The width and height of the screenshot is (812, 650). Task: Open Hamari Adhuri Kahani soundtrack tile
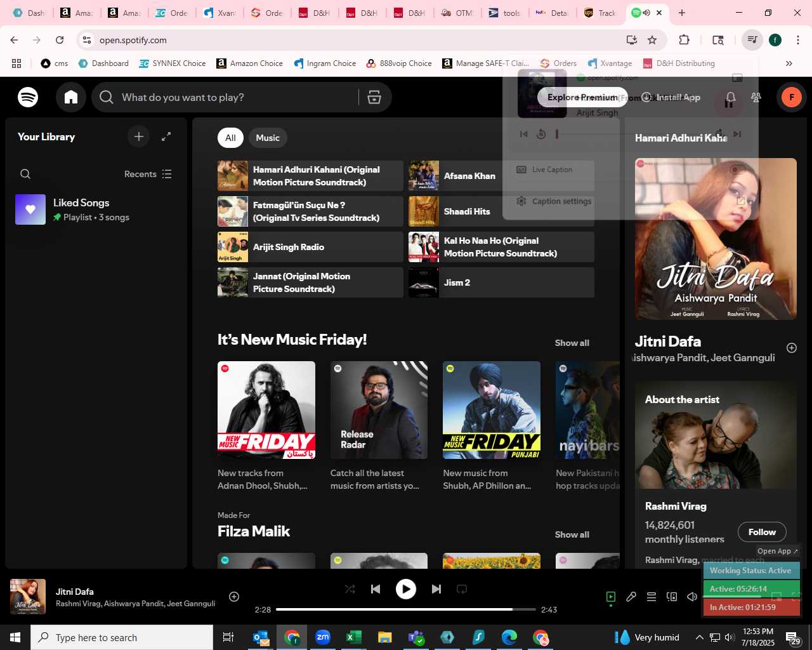click(x=310, y=176)
